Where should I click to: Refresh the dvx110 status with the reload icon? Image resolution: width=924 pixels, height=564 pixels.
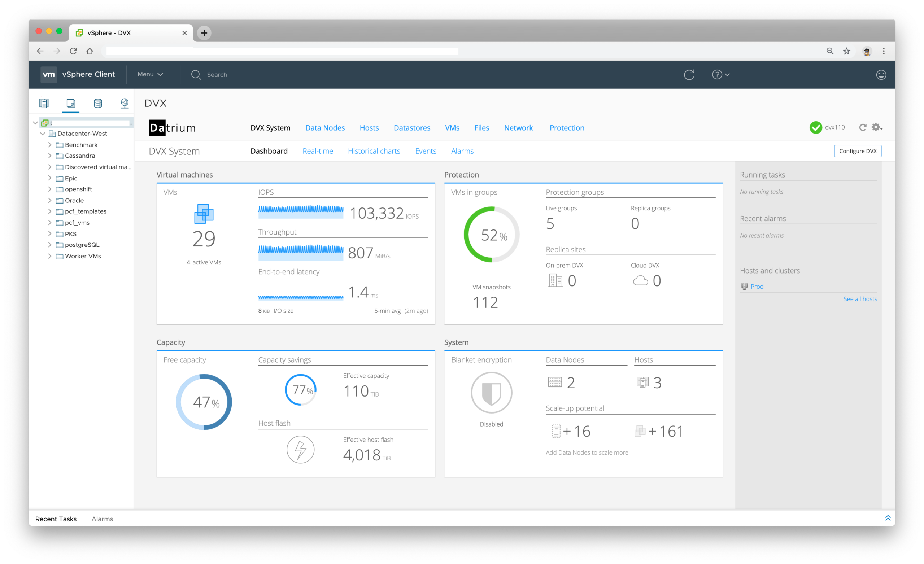(863, 127)
